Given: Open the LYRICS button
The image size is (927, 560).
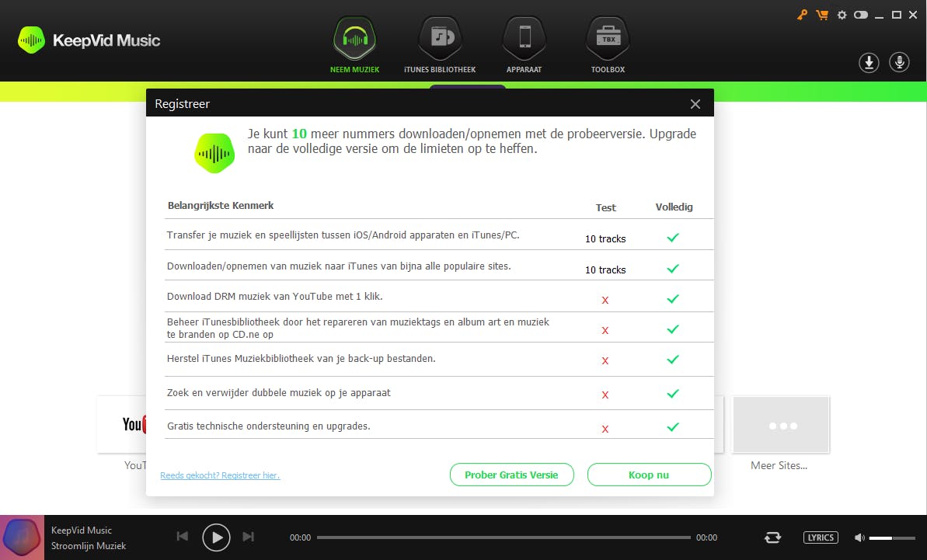Looking at the screenshot, I should pos(821,537).
